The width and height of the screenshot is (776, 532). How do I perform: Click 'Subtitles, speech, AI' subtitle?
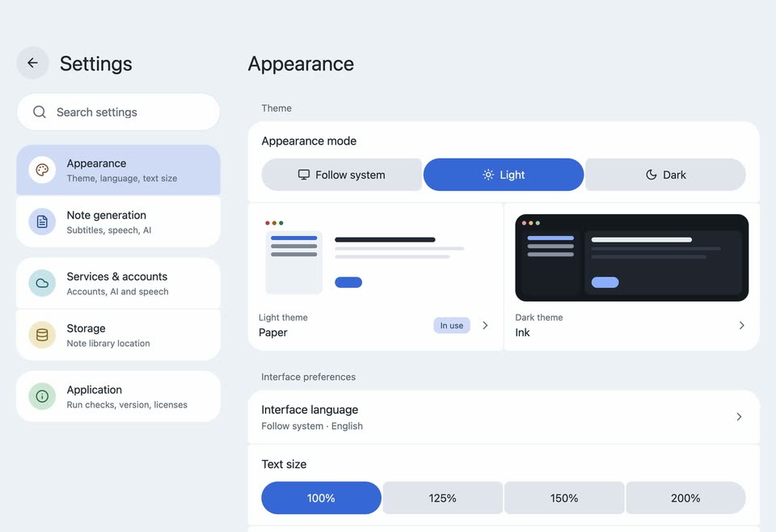(x=109, y=230)
